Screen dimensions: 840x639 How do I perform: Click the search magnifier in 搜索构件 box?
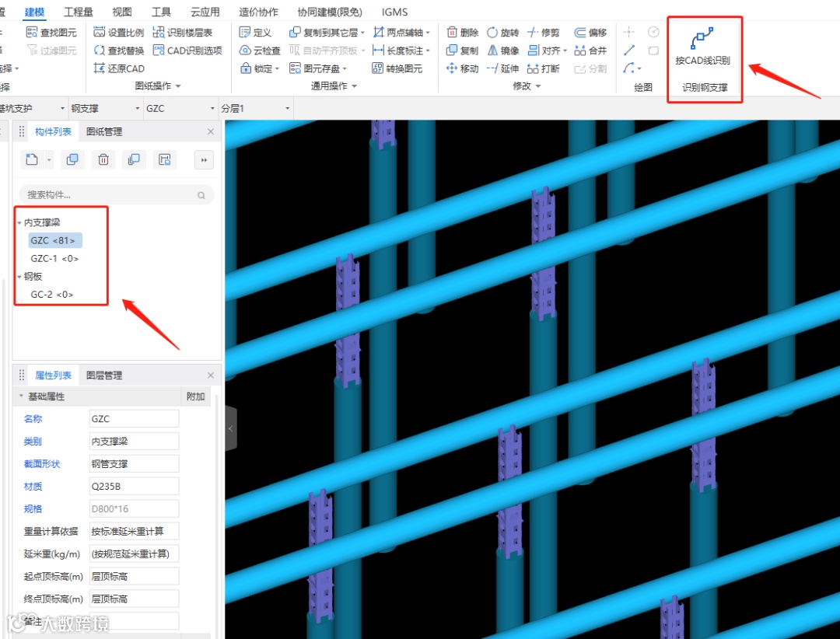click(201, 195)
